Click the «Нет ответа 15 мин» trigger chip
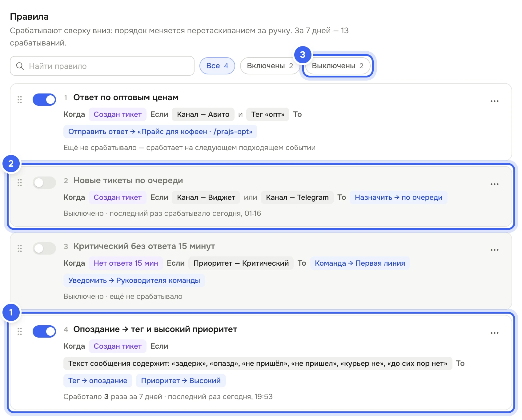Image resolution: width=522 pixels, height=420 pixels. coord(126,263)
